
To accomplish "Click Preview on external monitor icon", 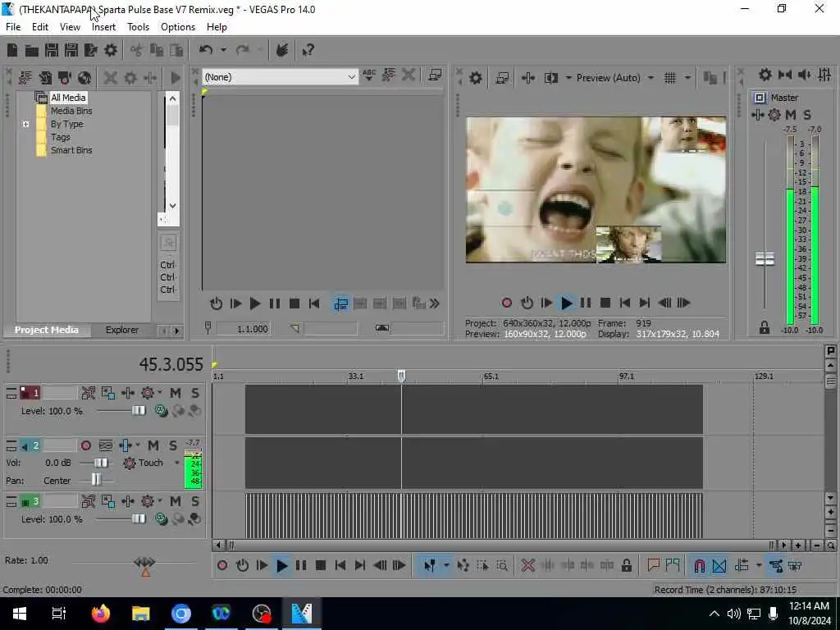I will click(502, 78).
